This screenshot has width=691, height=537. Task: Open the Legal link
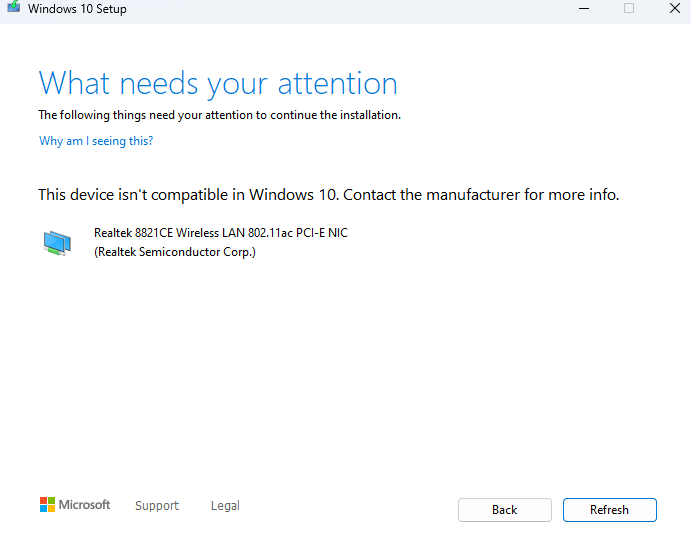click(x=225, y=505)
